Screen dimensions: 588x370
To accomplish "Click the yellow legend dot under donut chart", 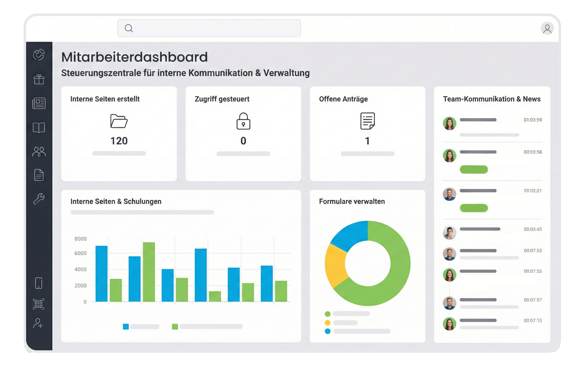I will point(327,323).
